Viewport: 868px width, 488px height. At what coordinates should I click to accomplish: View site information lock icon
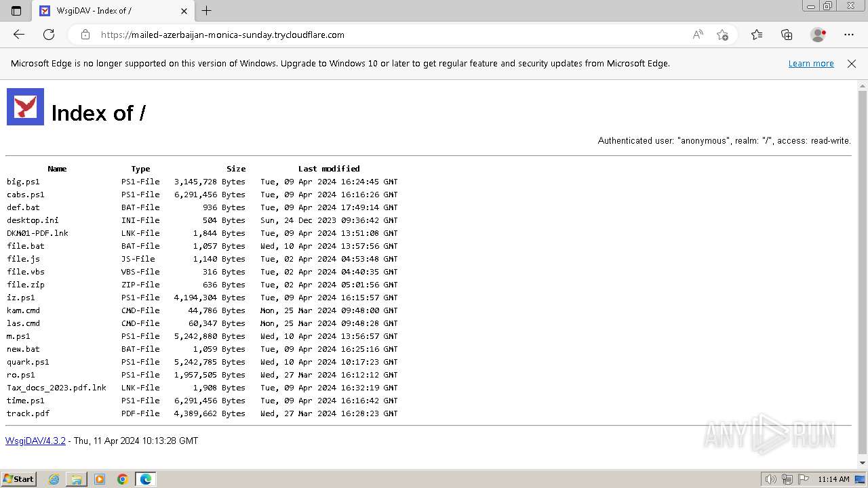(x=85, y=35)
